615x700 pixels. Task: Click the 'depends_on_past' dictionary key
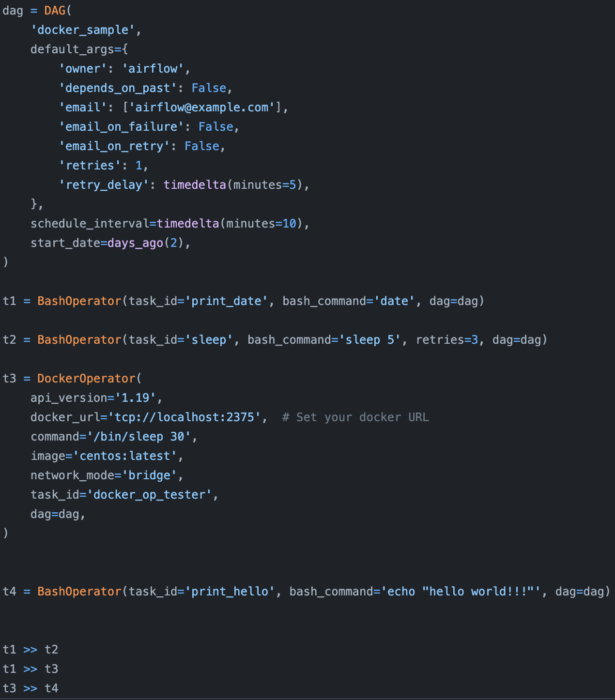pyautogui.click(x=118, y=88)
